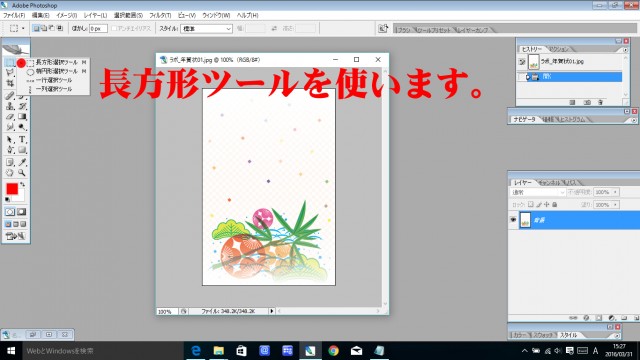Toggle visibility eye of 背景 layer
Image resolution: width=640 pixels, height=360 pixels.
513,220
